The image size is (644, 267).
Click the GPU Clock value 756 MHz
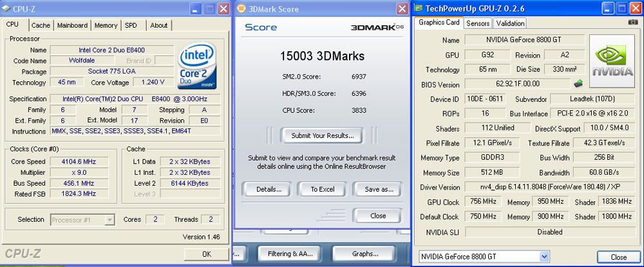[x=484, y=201]
